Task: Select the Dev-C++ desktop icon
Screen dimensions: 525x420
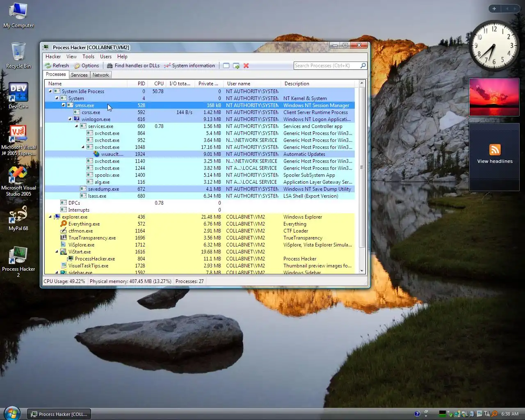Action: (18, 95)
